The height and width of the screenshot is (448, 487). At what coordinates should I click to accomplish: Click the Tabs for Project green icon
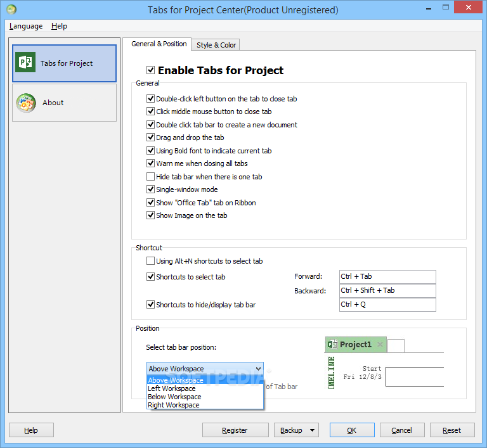[x=25, y=62]
